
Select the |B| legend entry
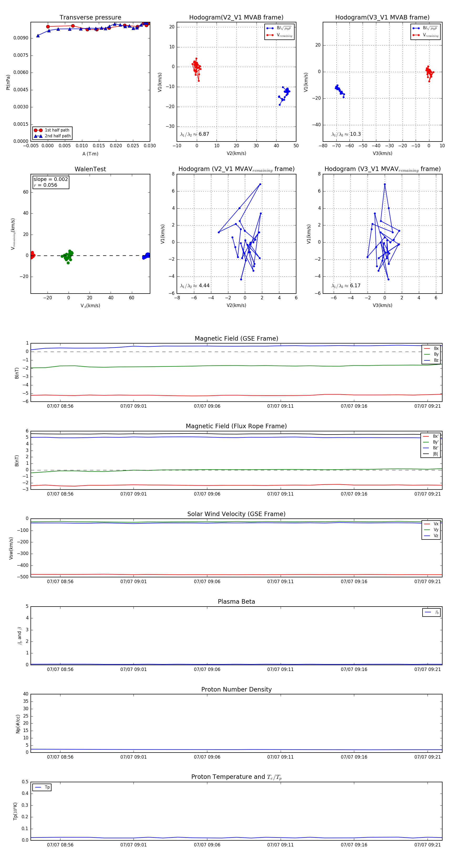[x=431, y=454]
